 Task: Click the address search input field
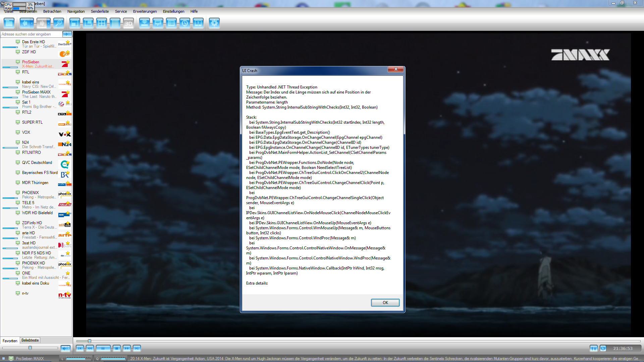click(31, 34)
